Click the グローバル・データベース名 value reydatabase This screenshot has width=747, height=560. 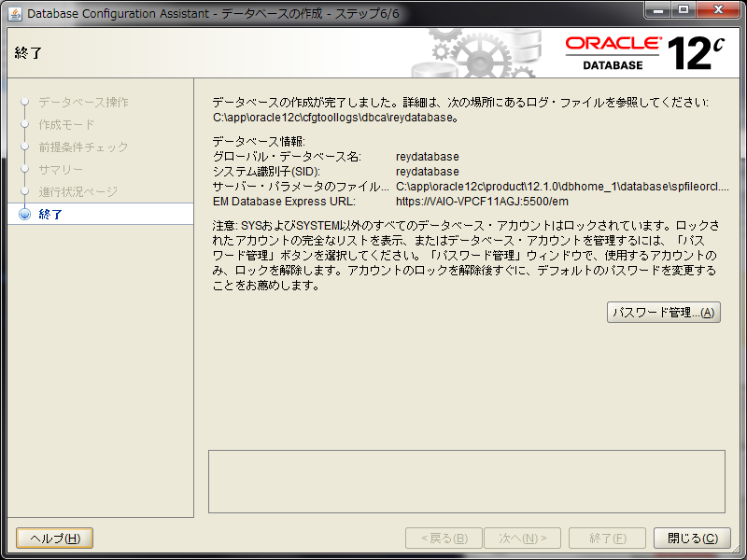pyautogui.click(x=428, y=157)
